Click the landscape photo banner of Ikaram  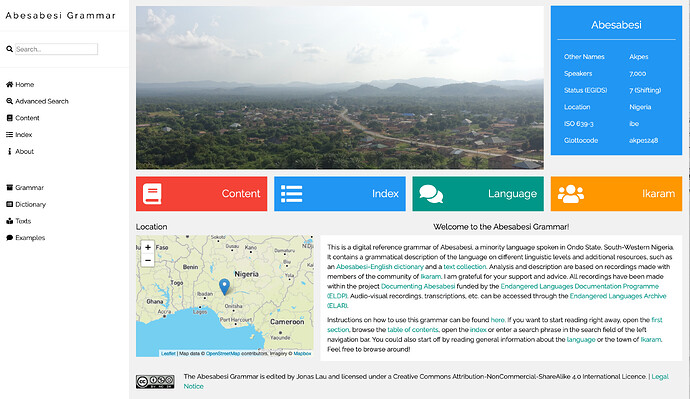point(340,88)
